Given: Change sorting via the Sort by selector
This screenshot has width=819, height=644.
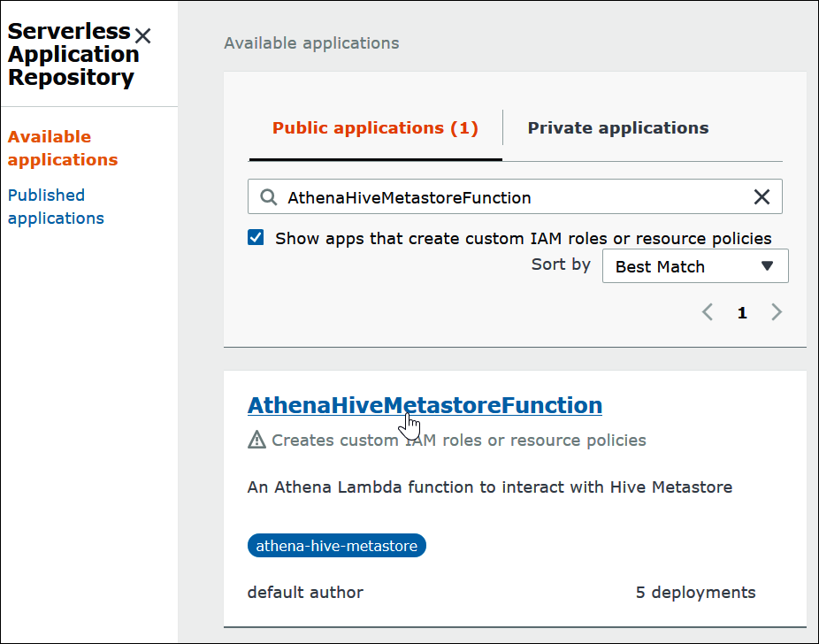Looking at the screenshot, I should pos(695,265).
